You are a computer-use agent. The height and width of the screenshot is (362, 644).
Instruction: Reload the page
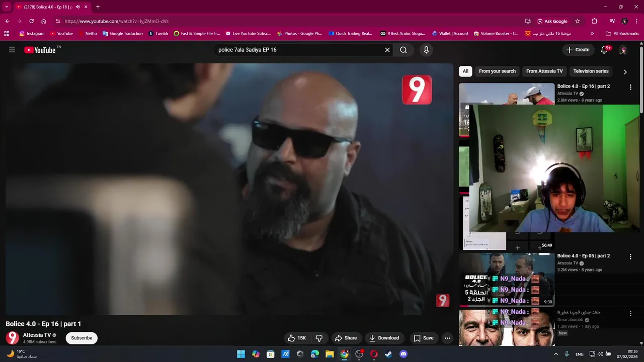(x=31, y=21)
